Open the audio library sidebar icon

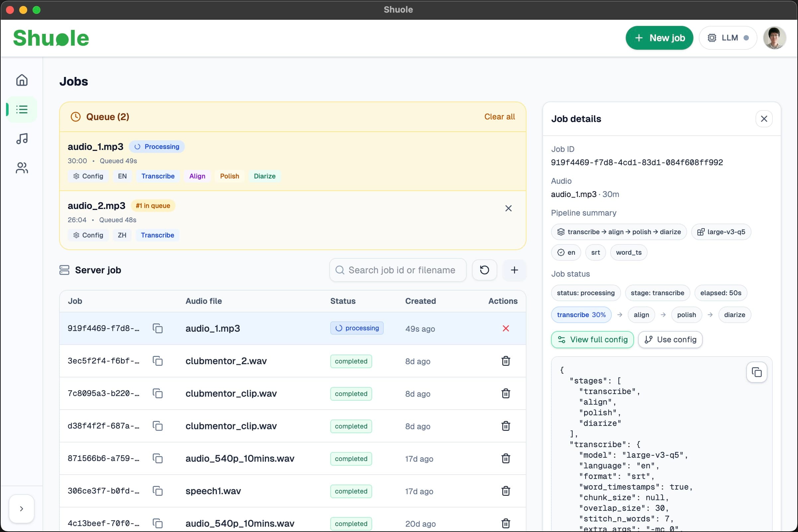21,138
